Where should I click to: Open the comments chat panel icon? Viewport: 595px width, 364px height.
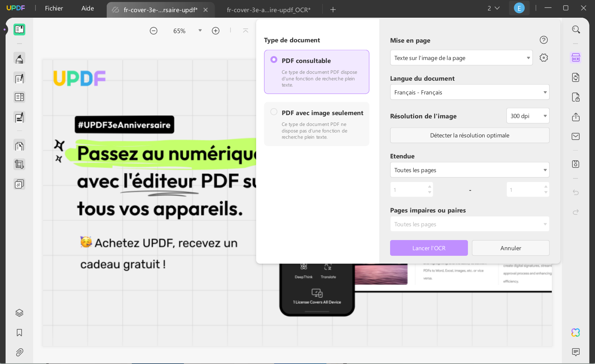(x=576, y=352)
